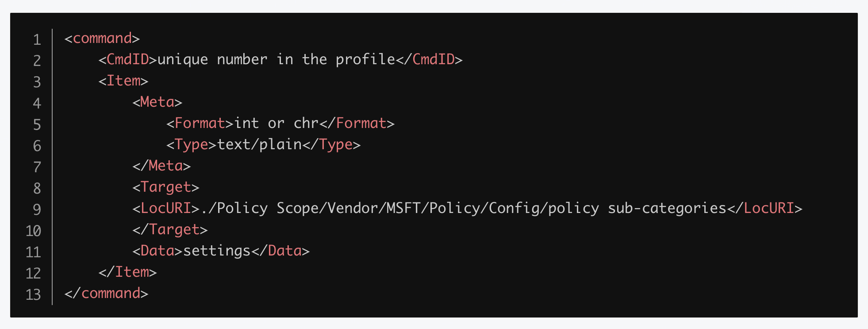Image resolution: width=868 pixels, height=329 pixels.
Task: Click line number 13 in the gutter
Action: click(34, 295)
